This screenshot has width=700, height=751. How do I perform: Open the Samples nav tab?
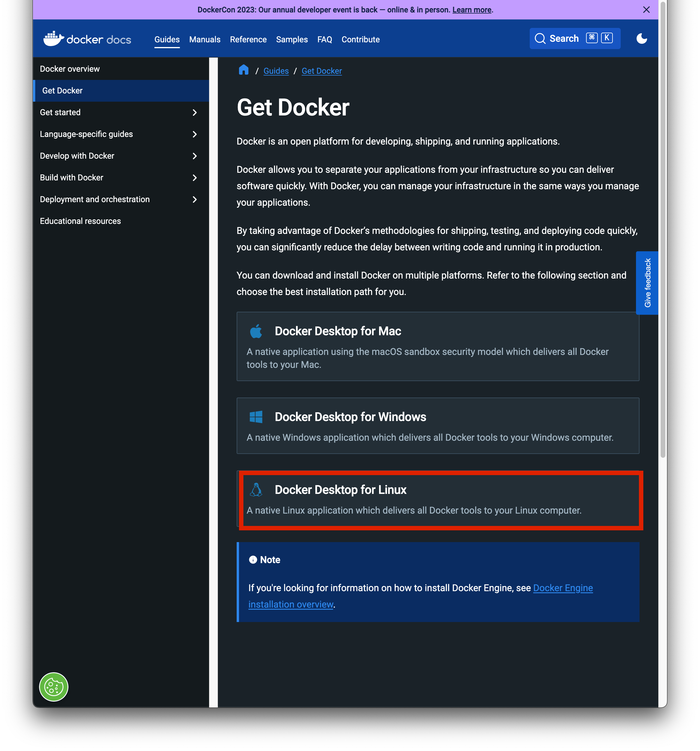pyautogui.click(x=292, y=39)
